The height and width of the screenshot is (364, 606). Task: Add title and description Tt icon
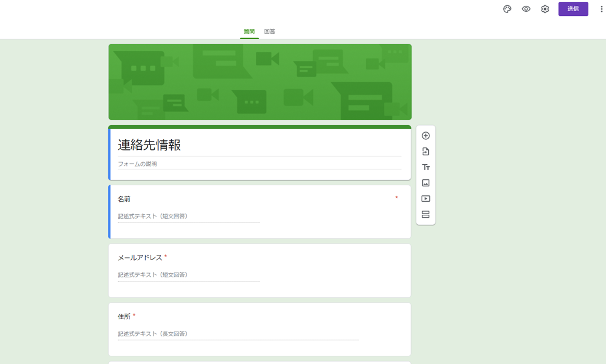(425, 167)
